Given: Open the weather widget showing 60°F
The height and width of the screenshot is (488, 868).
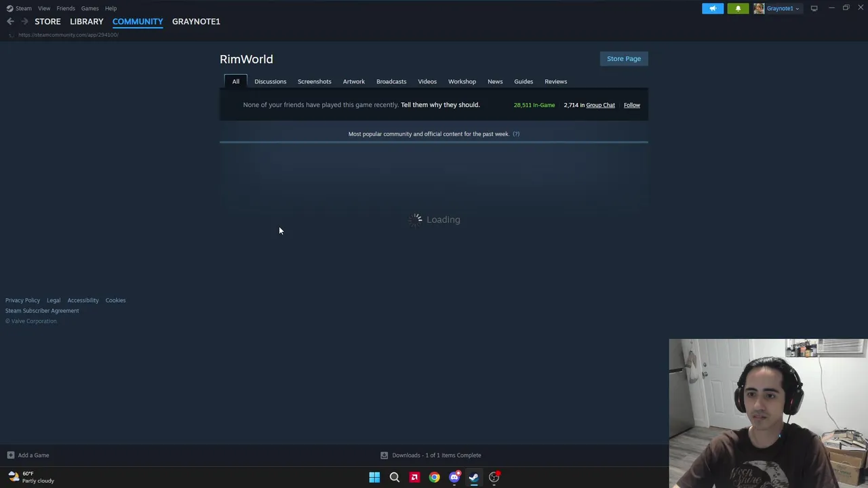Looking at the screenshot, I should (31, 477).
